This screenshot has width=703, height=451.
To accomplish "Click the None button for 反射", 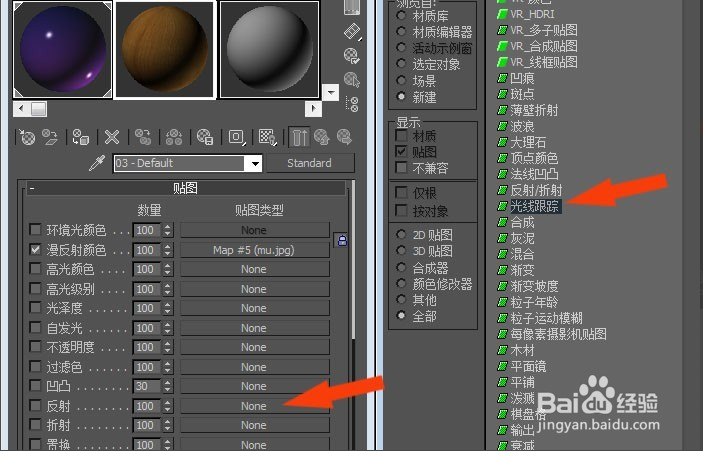I will click(254, 406).
